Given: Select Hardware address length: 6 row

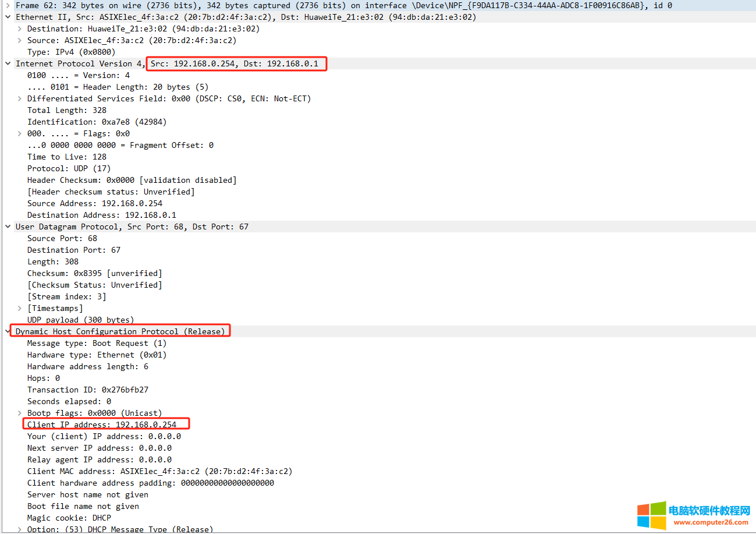Looking at the screenshot, I should click(87, 366).
